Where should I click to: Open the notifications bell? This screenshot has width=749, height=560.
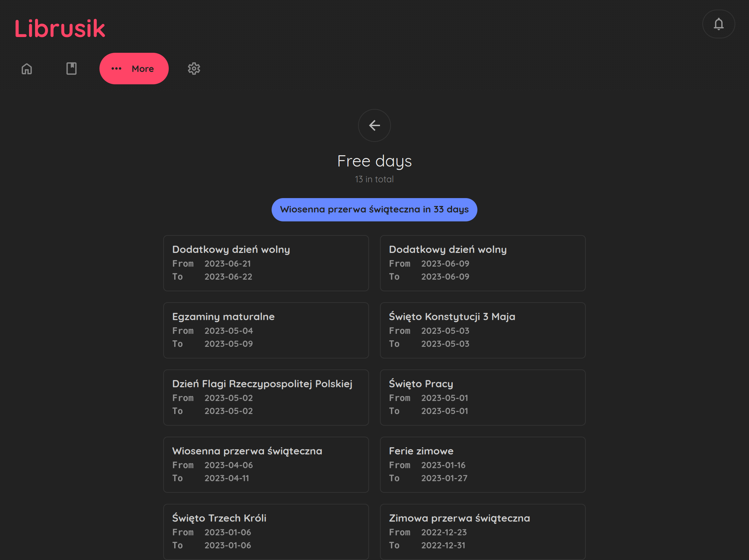click(718, 24)
